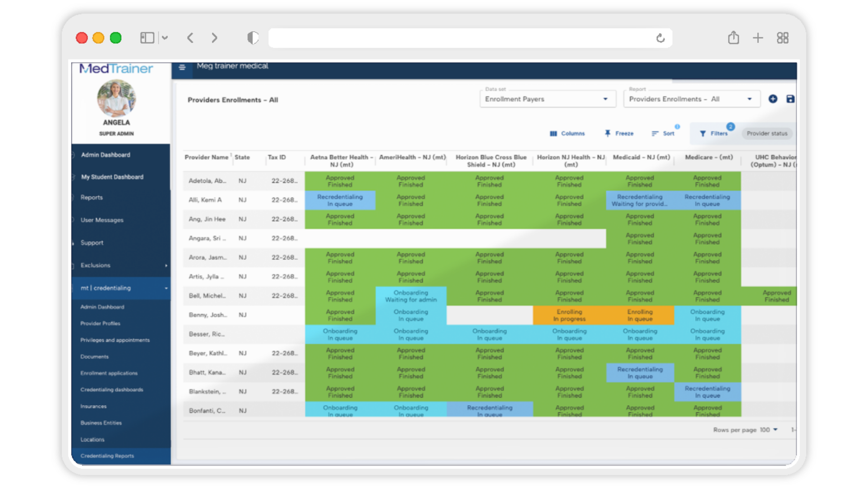The width and height of the screenshot is (868, 488).
Task: Click the Provider Name column header
Action: click(206, 157)
